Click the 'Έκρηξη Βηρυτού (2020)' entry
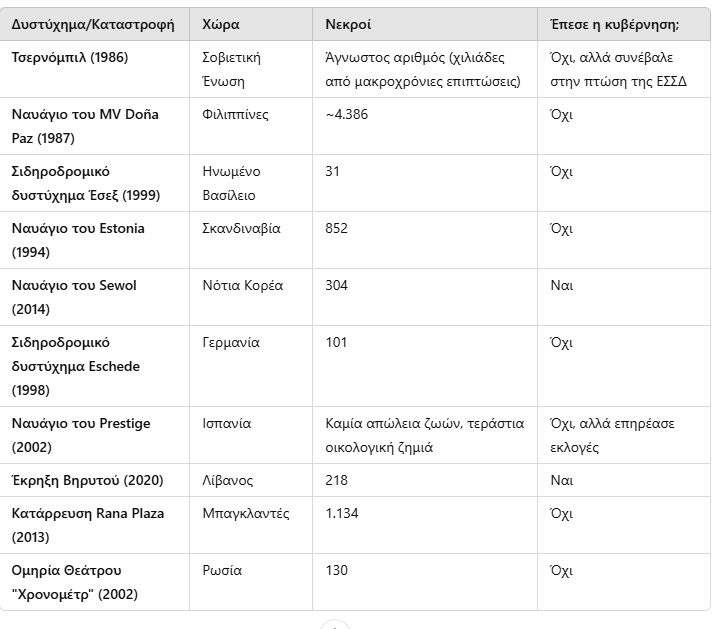 [87, 480]
